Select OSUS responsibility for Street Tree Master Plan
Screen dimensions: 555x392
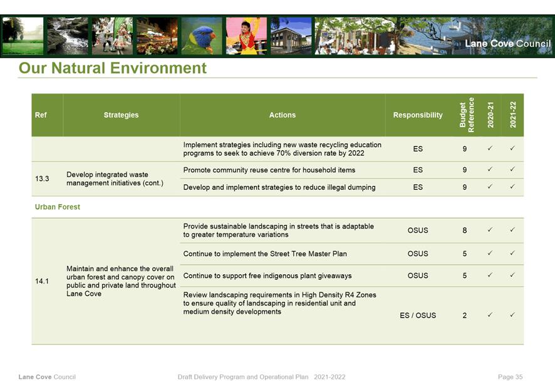[418, 254]
